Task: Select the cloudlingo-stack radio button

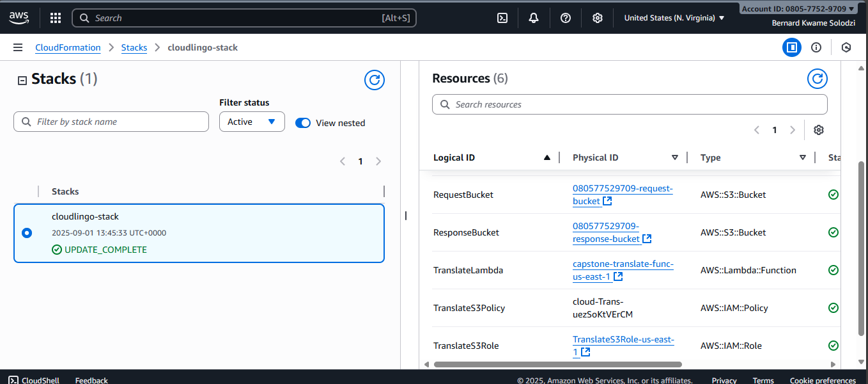Action: coord(27,233)
